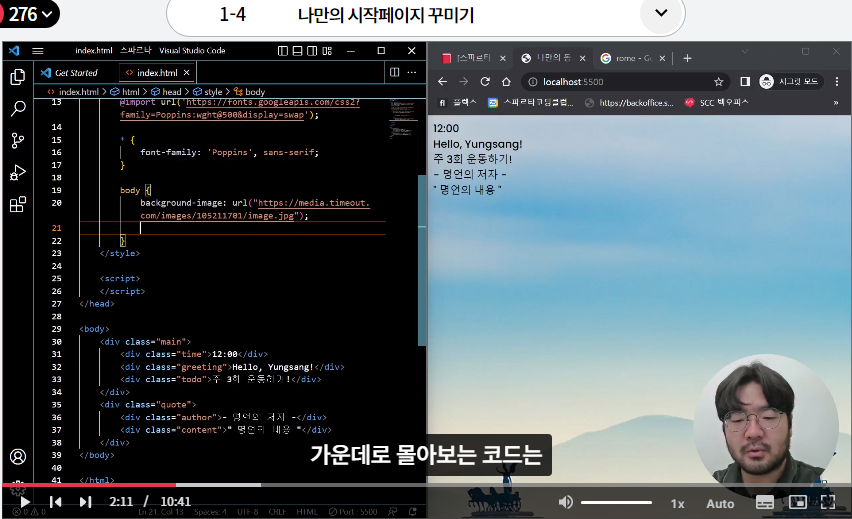Screen dimensions: 852x519
Task: Place cursor on empty line 21
Action: tap(233, 228)
